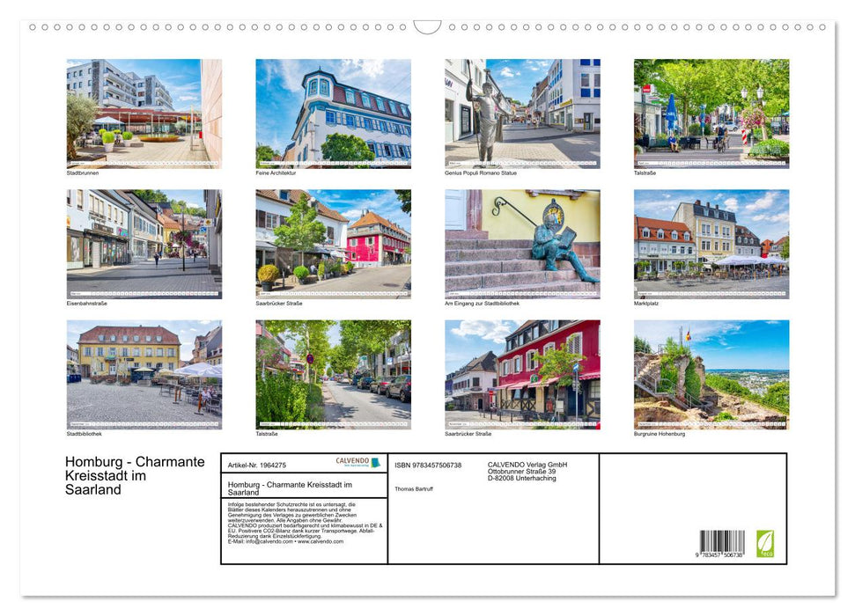
Task: Select the Eisenbahnstraße photo
Action: [x=144, y=244]
